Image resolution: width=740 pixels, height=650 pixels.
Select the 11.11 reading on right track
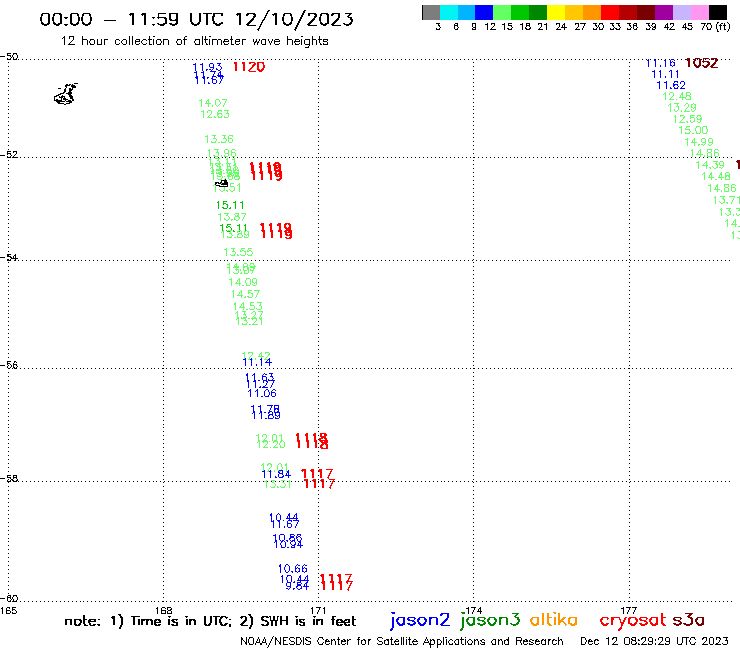665,75
